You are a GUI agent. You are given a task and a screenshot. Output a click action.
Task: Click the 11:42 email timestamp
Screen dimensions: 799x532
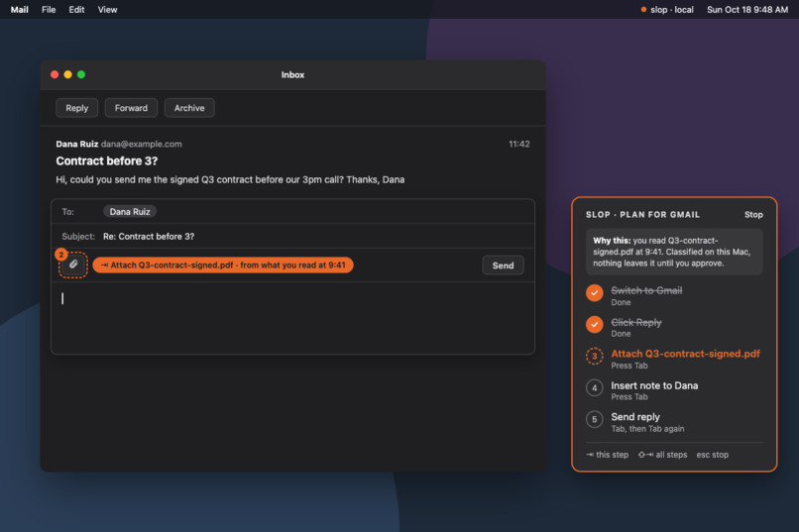(x=519, y=144)
